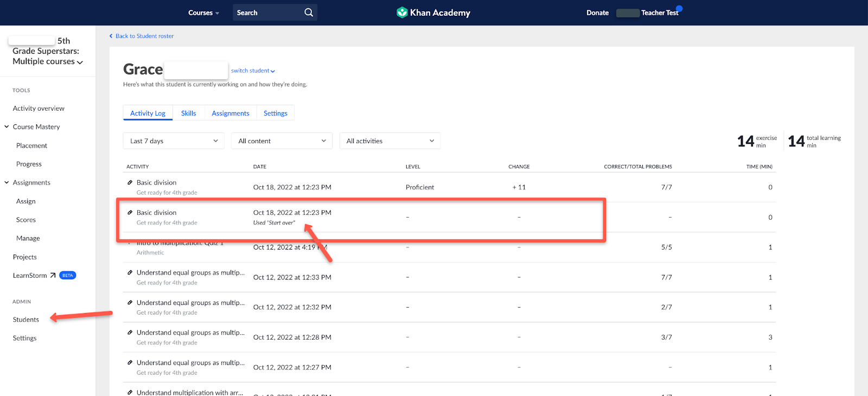Click the search magnifier icon

coord(309,12)
